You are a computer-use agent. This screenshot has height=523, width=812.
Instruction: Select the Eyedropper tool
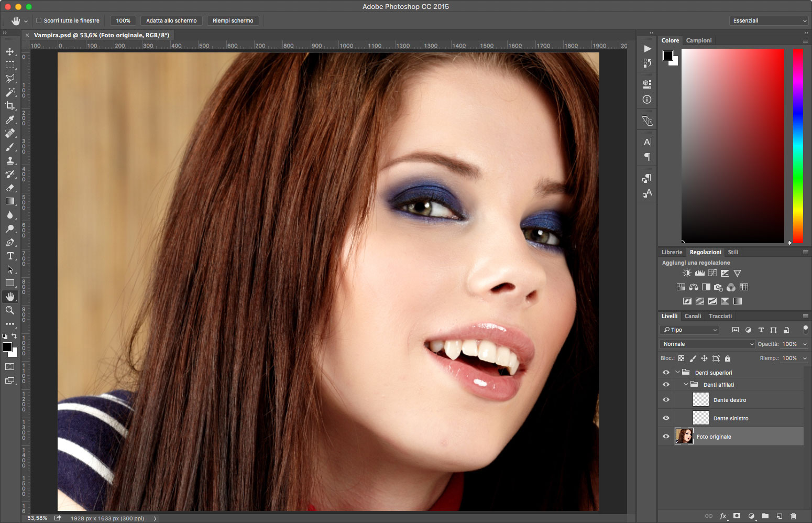coord(10,119)
